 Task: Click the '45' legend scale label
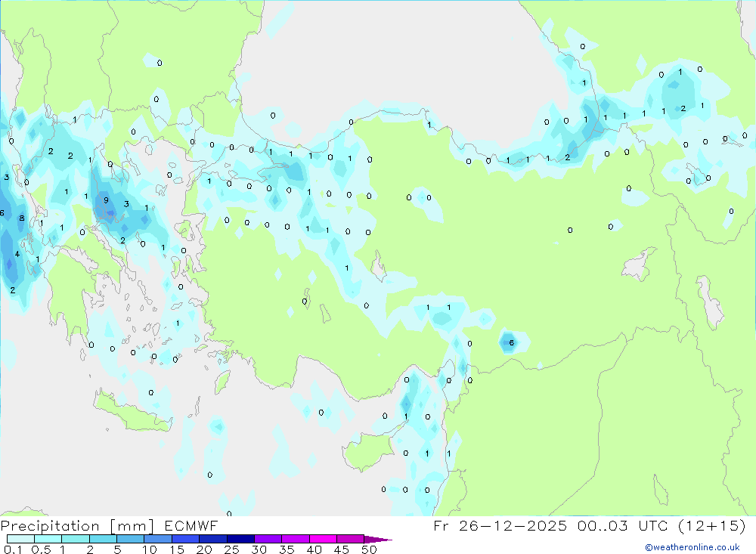pyautogui.click(x=342, y=549)
